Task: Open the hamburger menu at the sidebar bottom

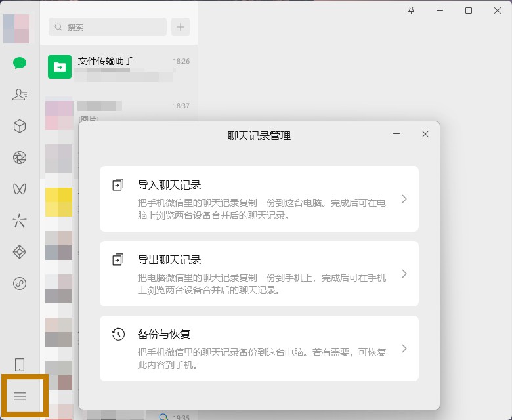Action: pos(20,396)
